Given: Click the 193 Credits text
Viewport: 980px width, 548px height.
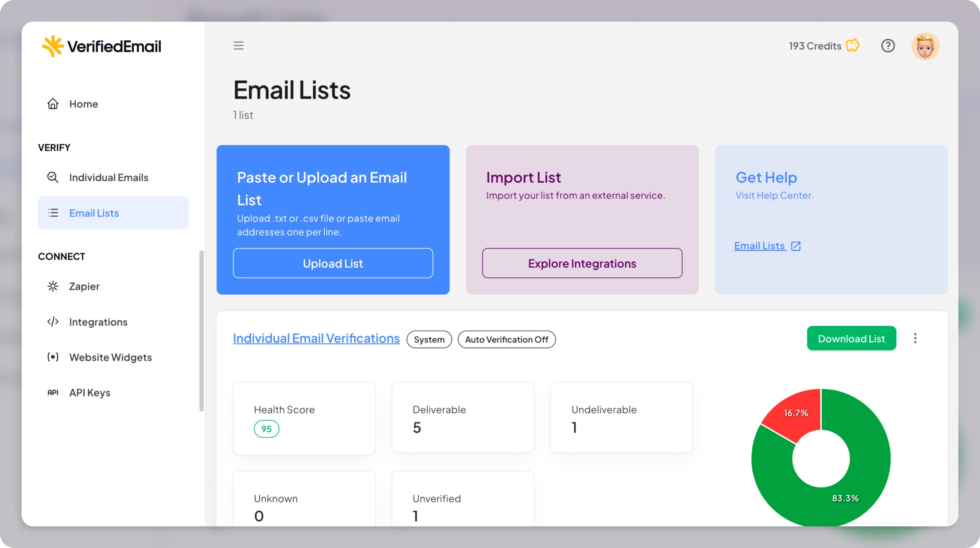Looking at the screenshot, I should coord(815,46).
